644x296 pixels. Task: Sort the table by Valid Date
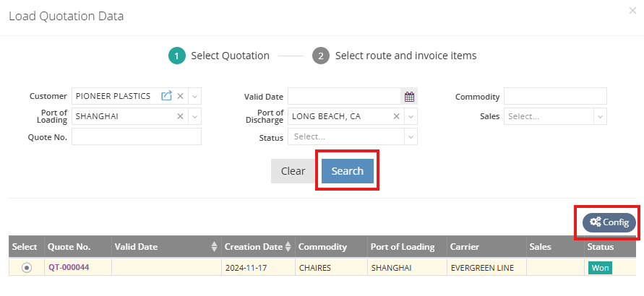tap(214, 247)
